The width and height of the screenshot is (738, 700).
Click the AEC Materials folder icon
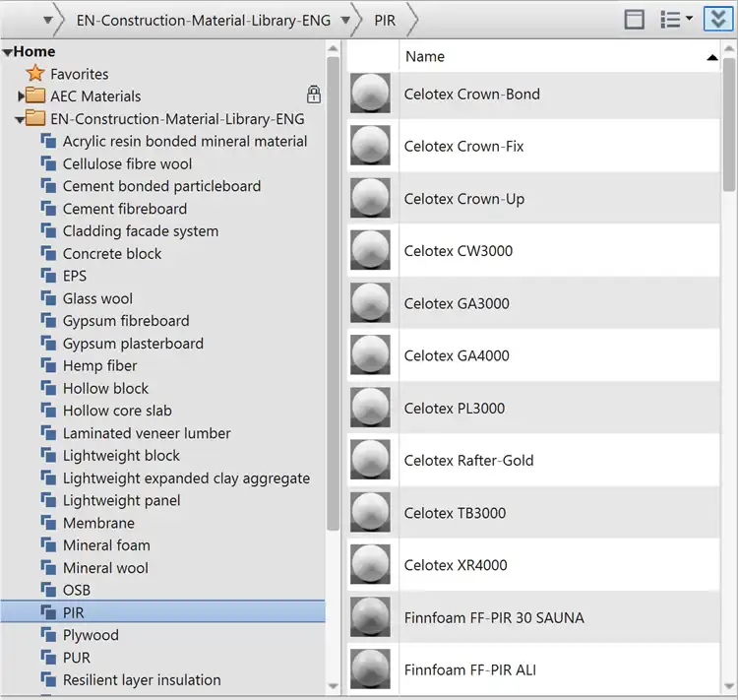(34, 95)
